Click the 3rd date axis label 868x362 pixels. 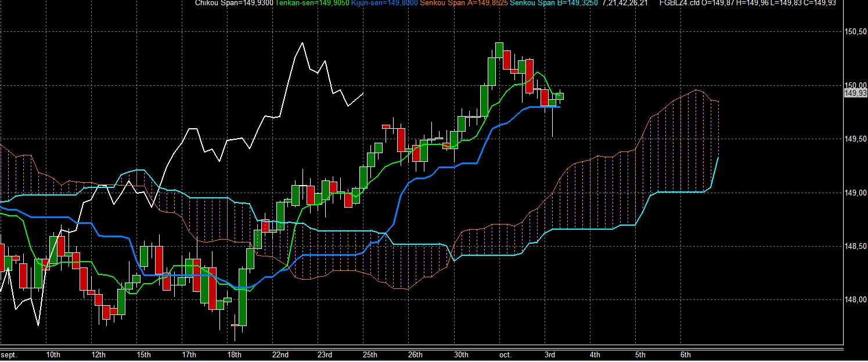(x=550, y=354)
